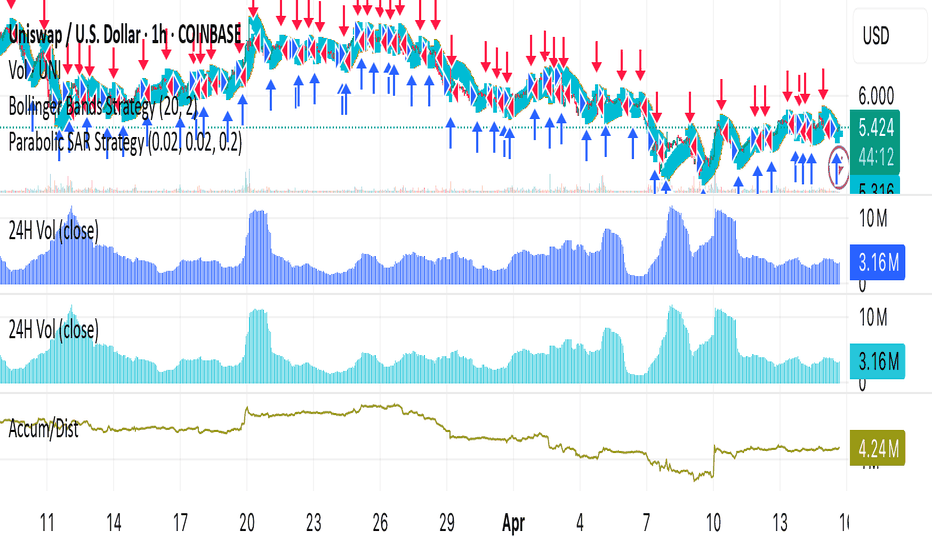Image resolution: width=932 pixels, height=550 pixels.
Task: Click the blue 3.16M volume value label
Action: (x=878, y=262)
